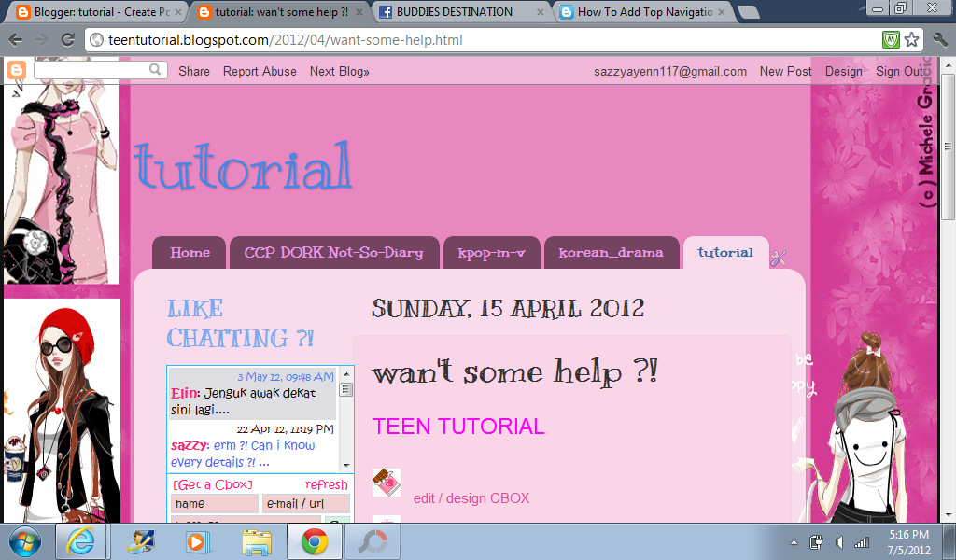956x560 pixels.
Task: Click Share in Blogger navbar
Action: coord(194,71)
